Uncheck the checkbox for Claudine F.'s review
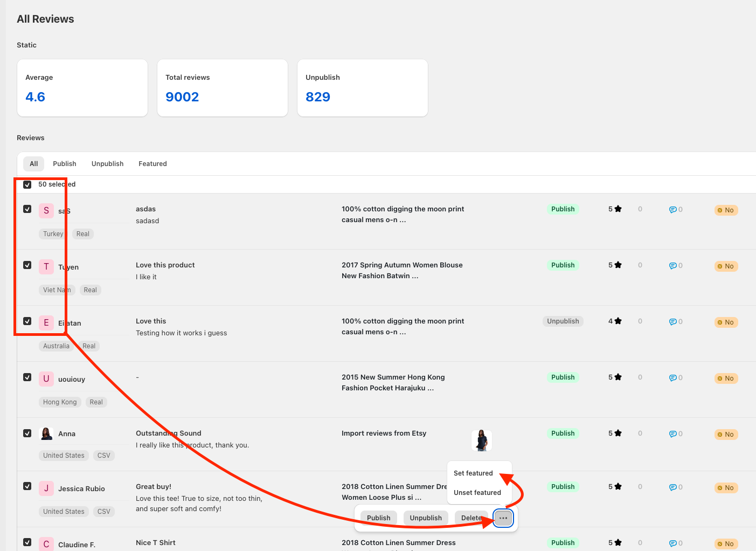 27,542
